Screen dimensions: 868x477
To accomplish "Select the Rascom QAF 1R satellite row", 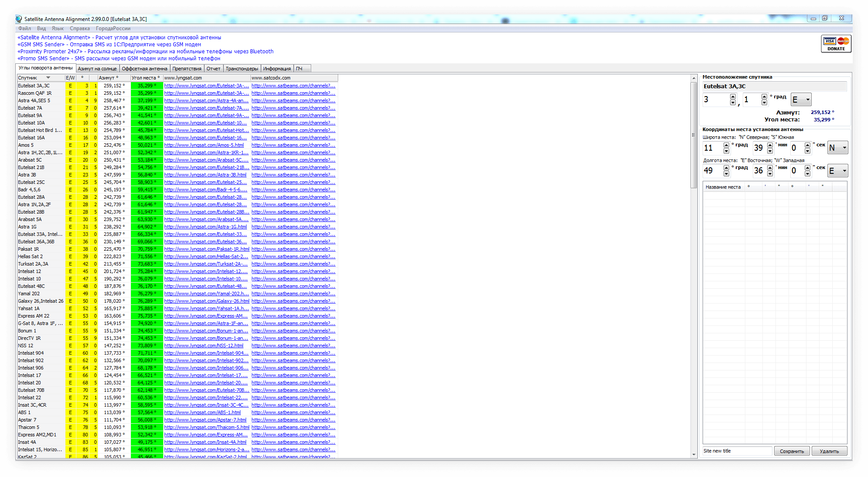I will point(177,93).
